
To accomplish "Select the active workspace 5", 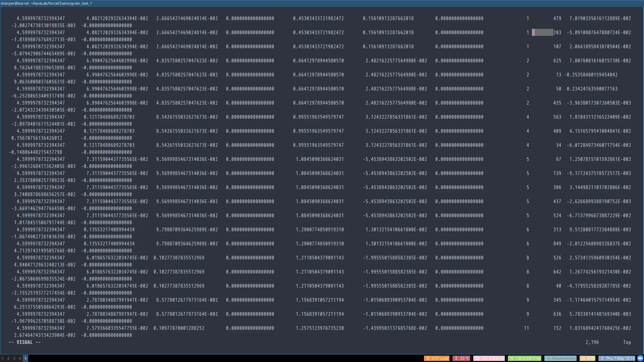I will pyautogui.click(x=25, y=358).
